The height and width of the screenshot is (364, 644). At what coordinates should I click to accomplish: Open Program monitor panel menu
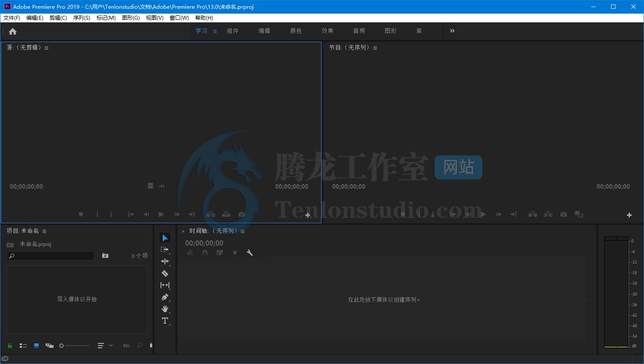coord(375,48)
